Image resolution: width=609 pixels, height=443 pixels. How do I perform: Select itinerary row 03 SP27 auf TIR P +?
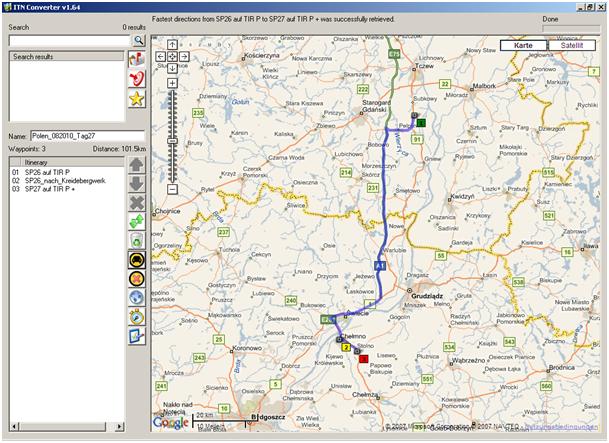coord(67,189)
